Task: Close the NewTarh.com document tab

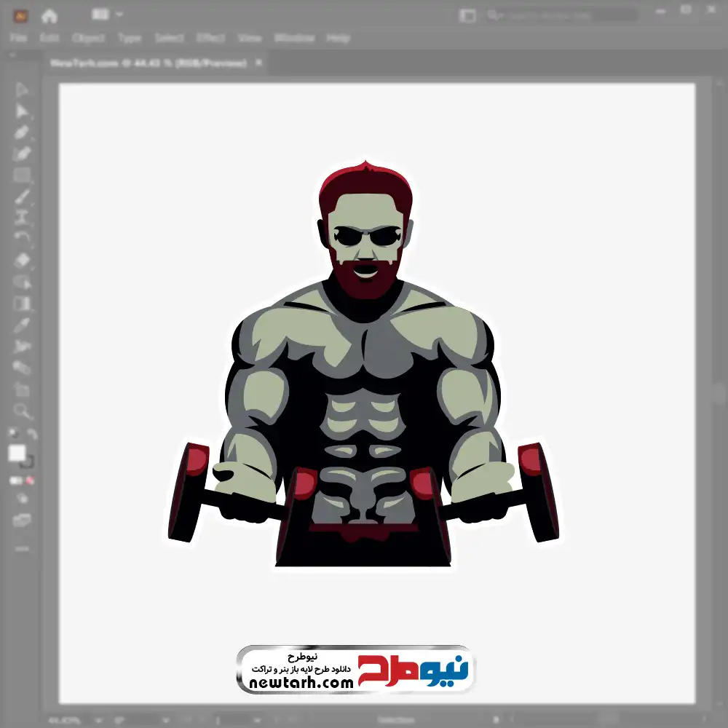Action: [258, 63]
